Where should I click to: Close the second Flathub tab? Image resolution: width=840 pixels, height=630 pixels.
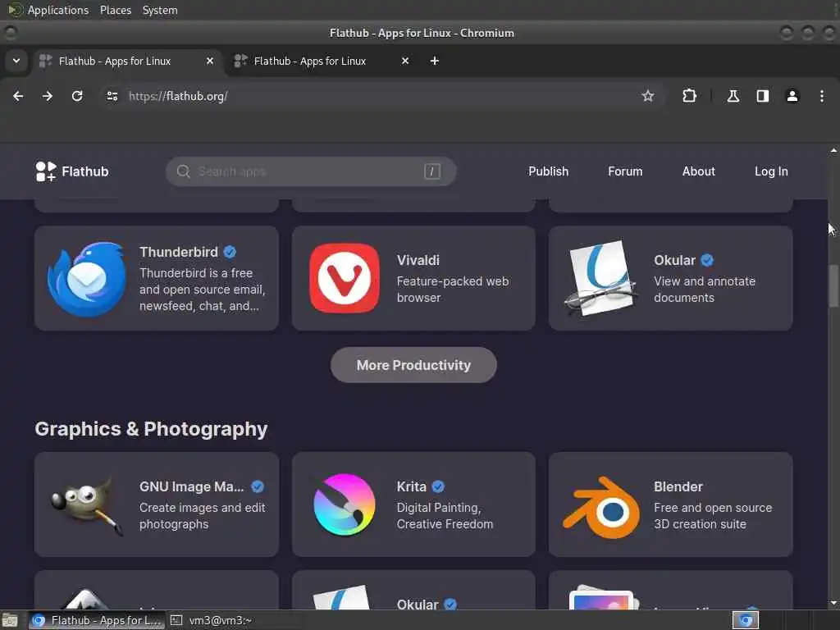(405, 61)
